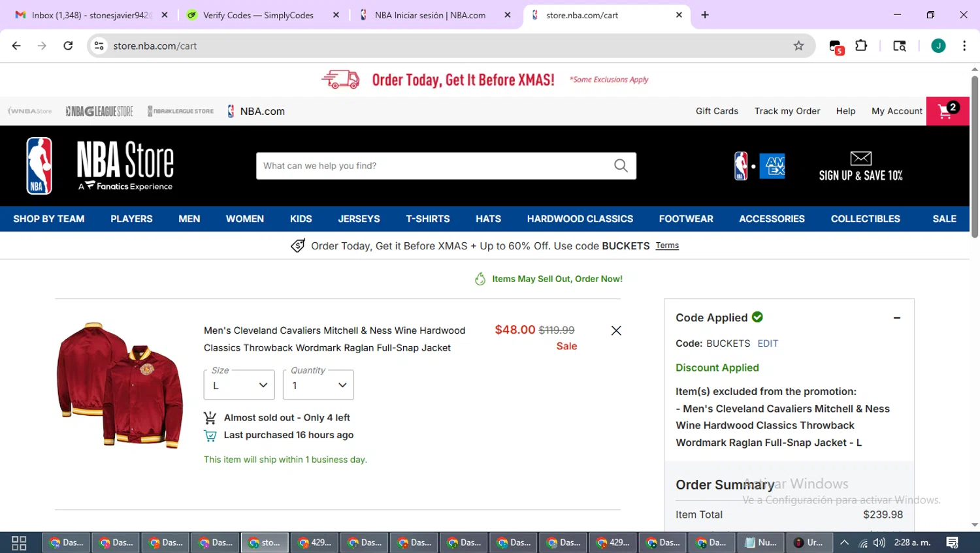Open the Quantity dropdown showing 1
The image size is (980, 553).
pyautogui.click(x=318, y=385)
